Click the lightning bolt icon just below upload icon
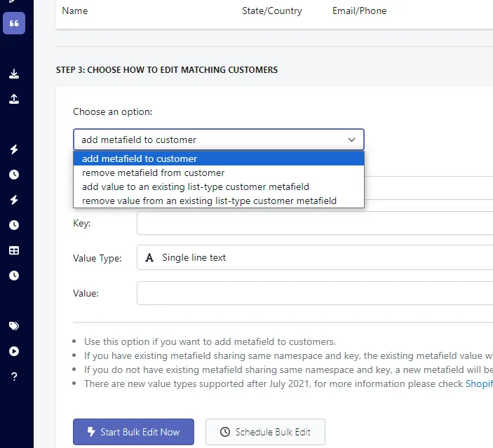493x448 pixels. click(x=14, y=149)
